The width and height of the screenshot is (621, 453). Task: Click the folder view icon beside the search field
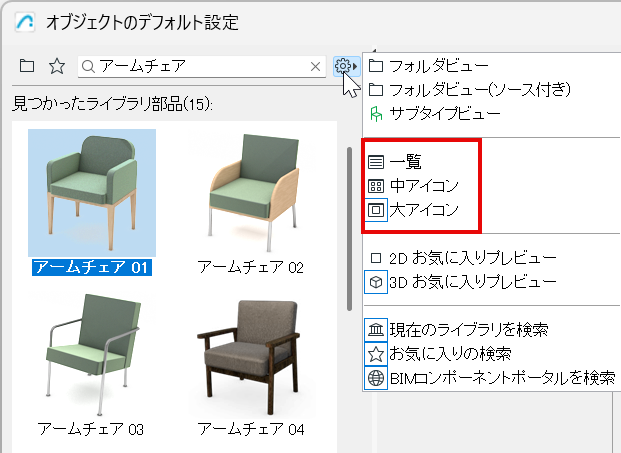pyautogui.click(x=27, y=66)
